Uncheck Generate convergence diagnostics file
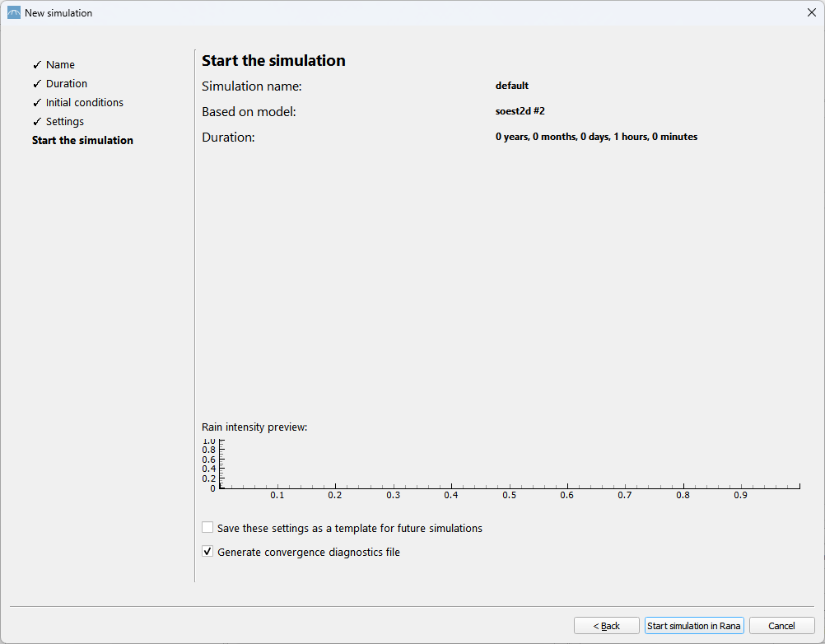 point(207,552)
